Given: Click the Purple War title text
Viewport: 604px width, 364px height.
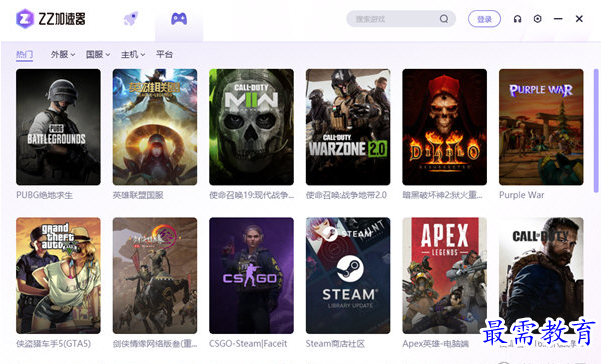Looking at the screenshot, I should pyautogui.click(x=522, y=195).
